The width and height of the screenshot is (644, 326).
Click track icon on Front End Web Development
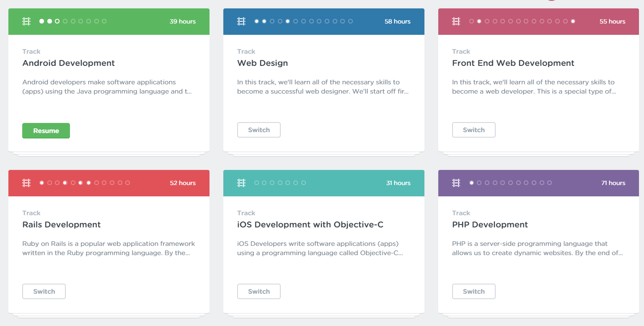pyautogui.click(x=456, y=21)
